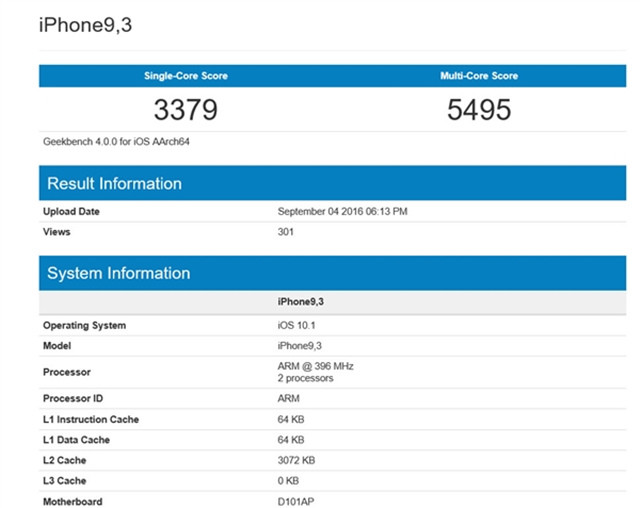Click the iPhone9,3 table column header

[x=300, y=301]
